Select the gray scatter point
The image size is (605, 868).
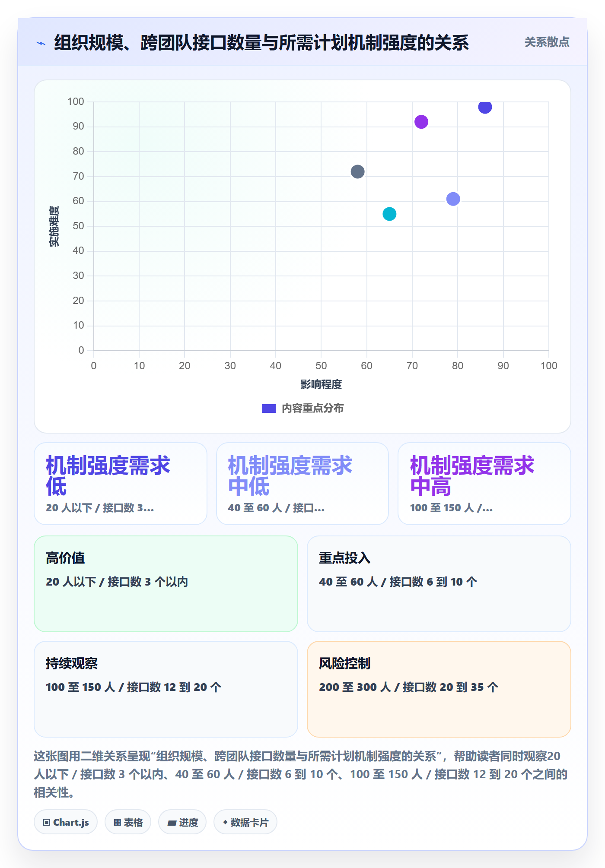point(357,171)
